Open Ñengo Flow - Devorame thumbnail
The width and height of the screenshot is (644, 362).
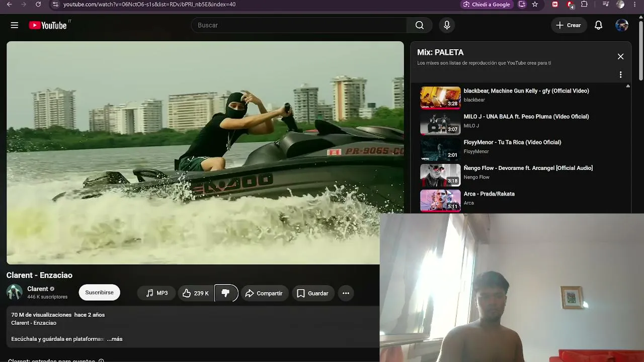click(440, 174)
